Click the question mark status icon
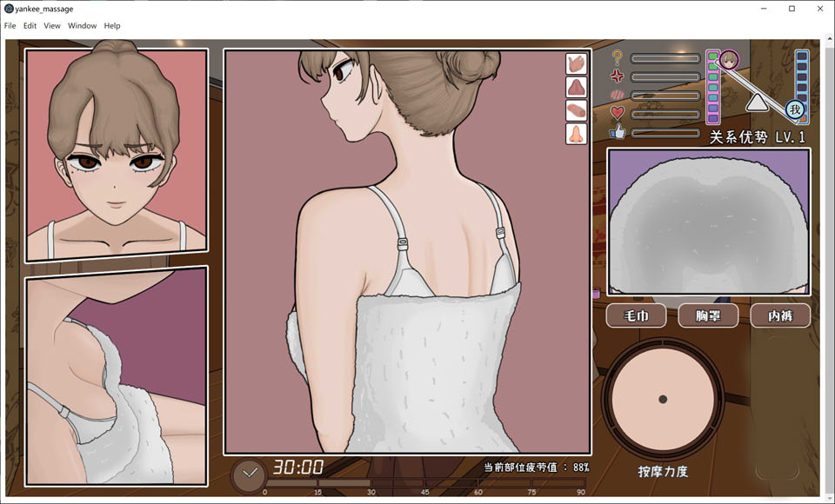 pyautogui.click(x=618, y=58)
